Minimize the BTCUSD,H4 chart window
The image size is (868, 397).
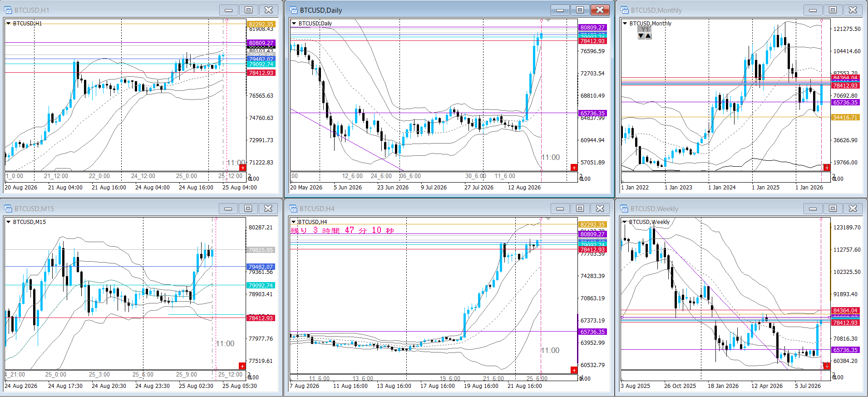point(560,208)
